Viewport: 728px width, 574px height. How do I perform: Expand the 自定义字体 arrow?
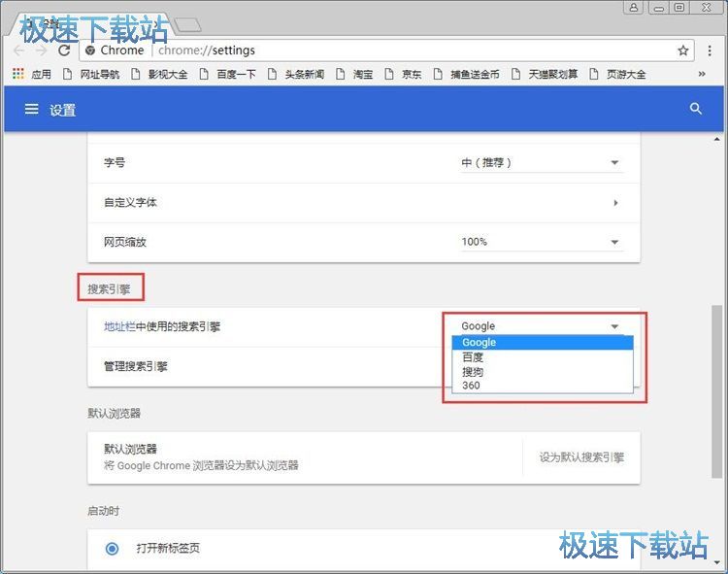coord(615,202)
